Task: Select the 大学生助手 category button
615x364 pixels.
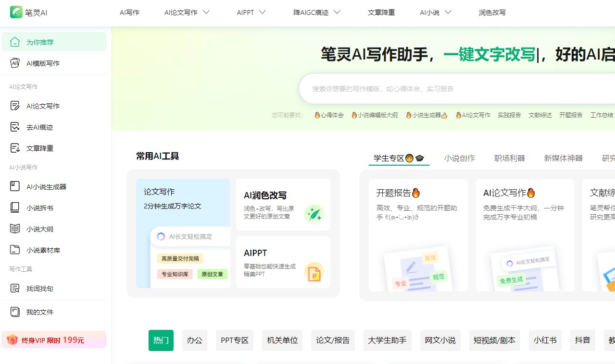Action: (x=387, y=340)
